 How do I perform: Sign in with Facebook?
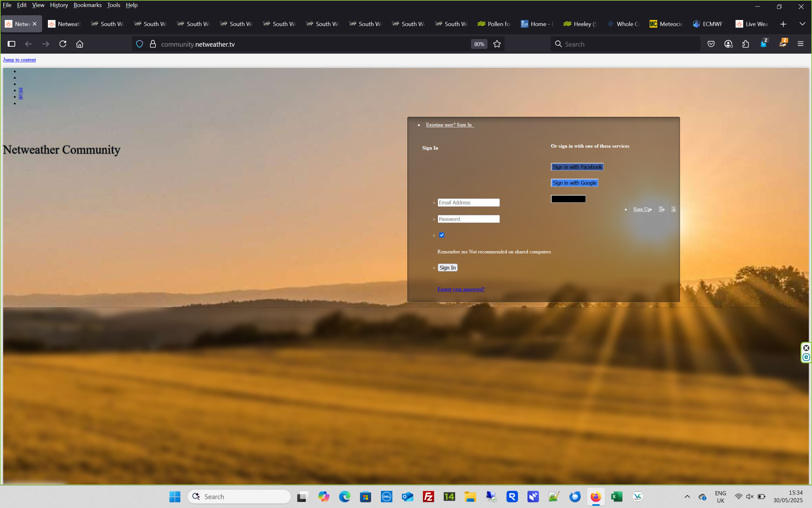577,167
